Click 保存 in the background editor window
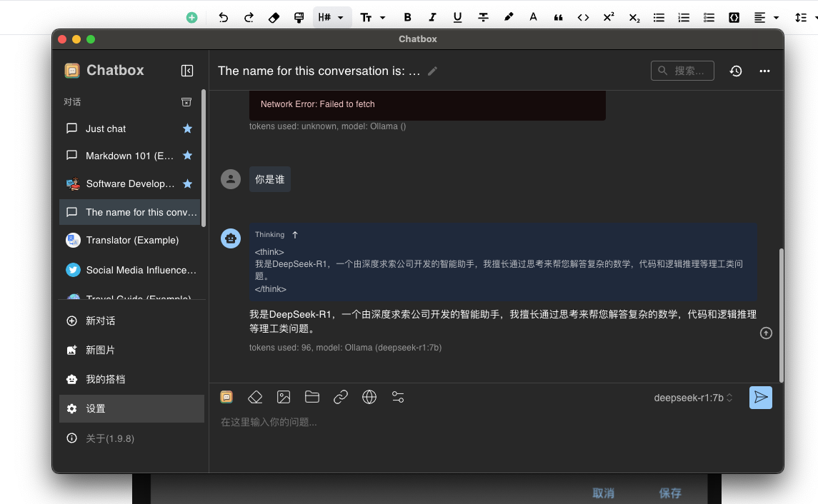The width and height of the screenshot is (818, 504). point(670,493)
